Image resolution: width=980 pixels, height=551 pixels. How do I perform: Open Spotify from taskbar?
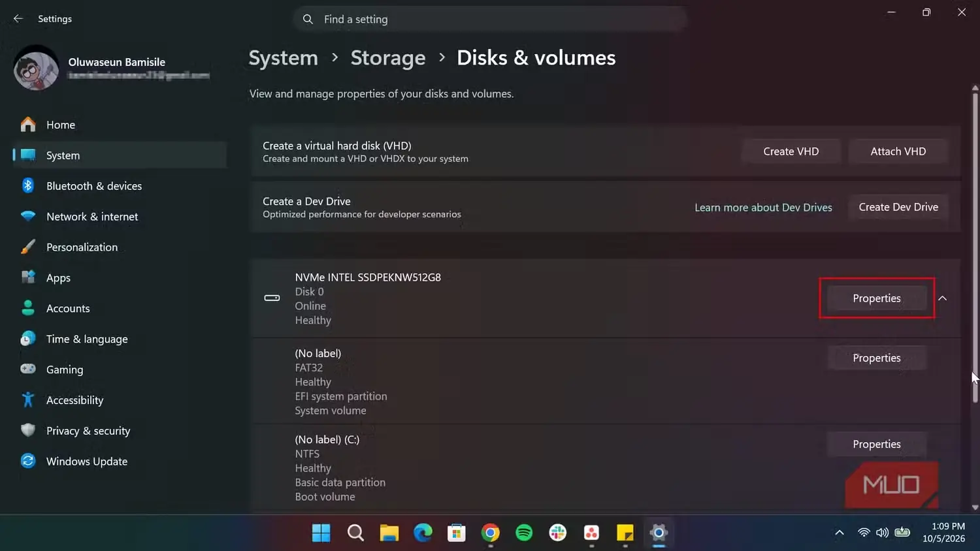point(524,533)
